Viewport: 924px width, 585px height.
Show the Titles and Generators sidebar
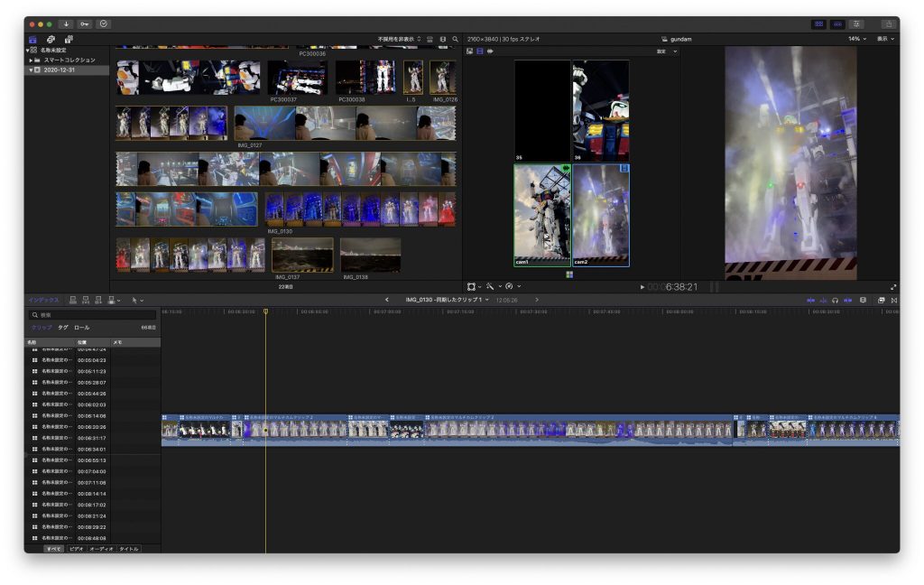click(69, 39)
